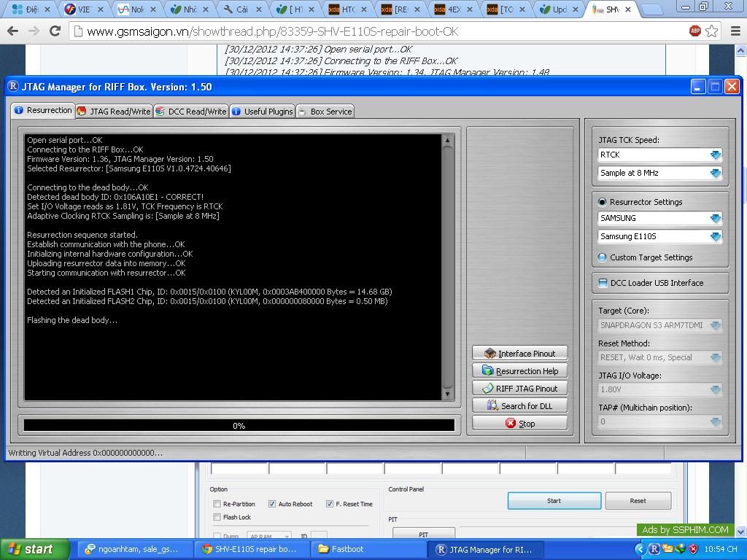
Task: Expand hidden system tray icons arrow
Action: click(639, 550)
